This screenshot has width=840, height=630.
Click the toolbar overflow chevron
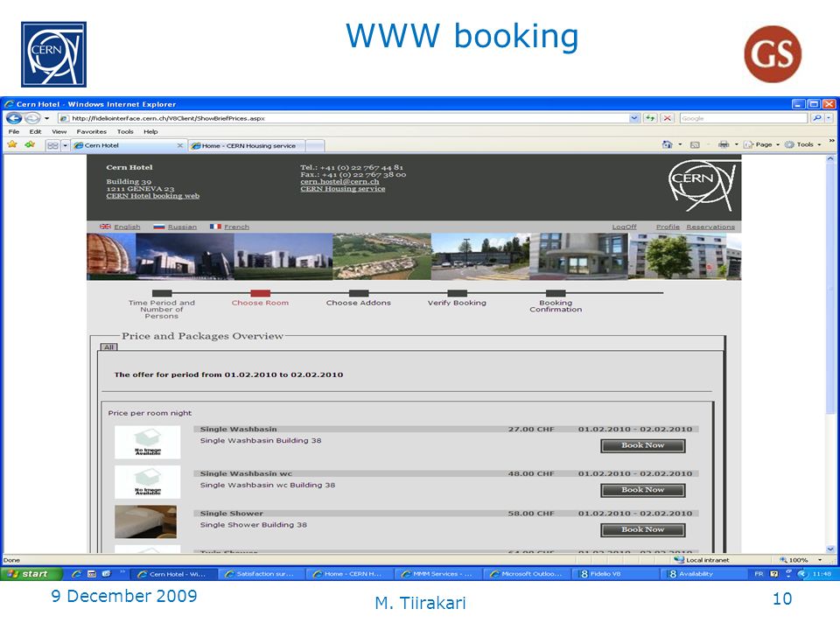(831, 141)
